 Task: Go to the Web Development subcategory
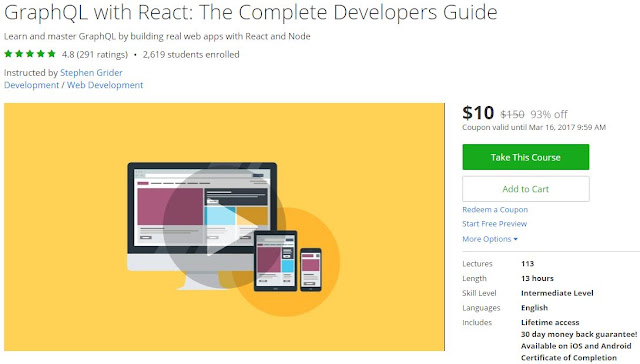click(x=105, y=85)
